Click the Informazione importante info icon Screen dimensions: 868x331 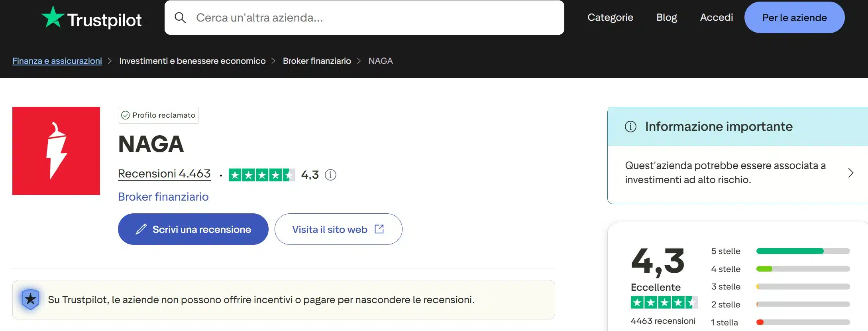point(630,126)
